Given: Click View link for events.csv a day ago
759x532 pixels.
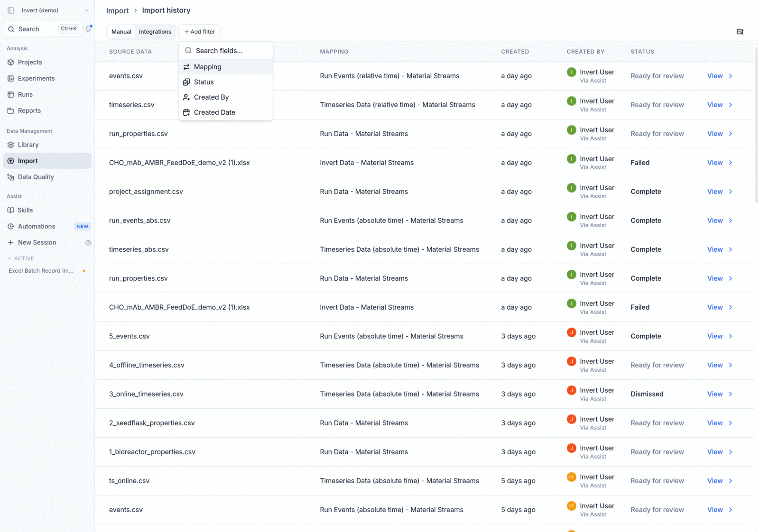Looking at the screenshot, I should 715,76.
